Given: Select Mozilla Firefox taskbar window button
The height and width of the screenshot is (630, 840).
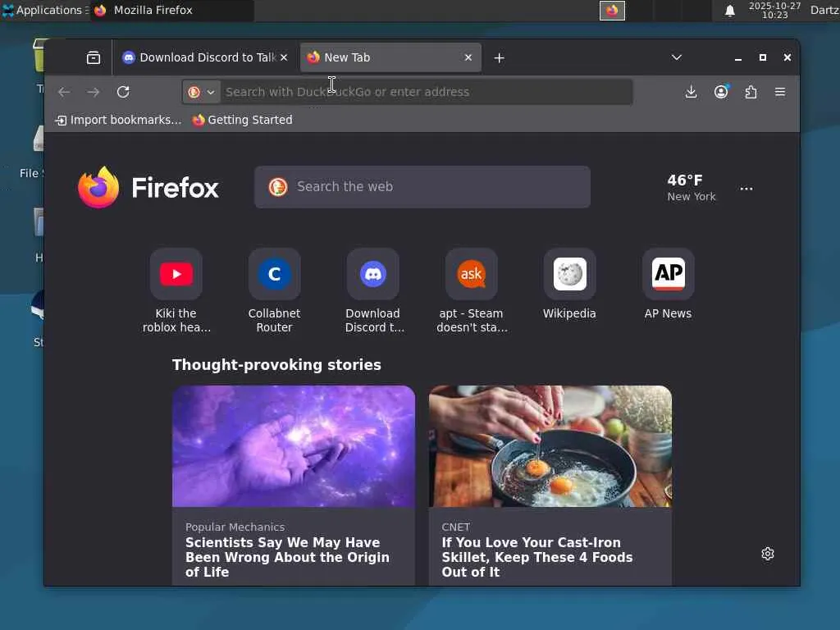Looking at the screenshot, I should pos(172,10).
